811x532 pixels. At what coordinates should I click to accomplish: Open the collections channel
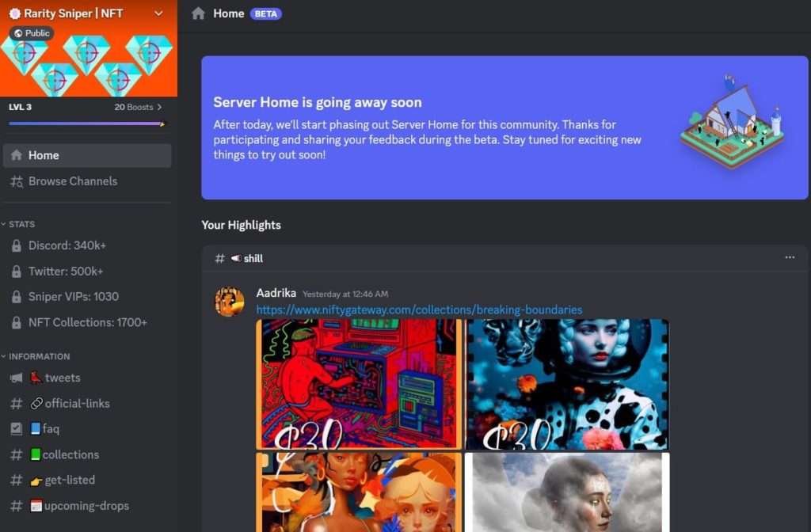tap(87, 454)
